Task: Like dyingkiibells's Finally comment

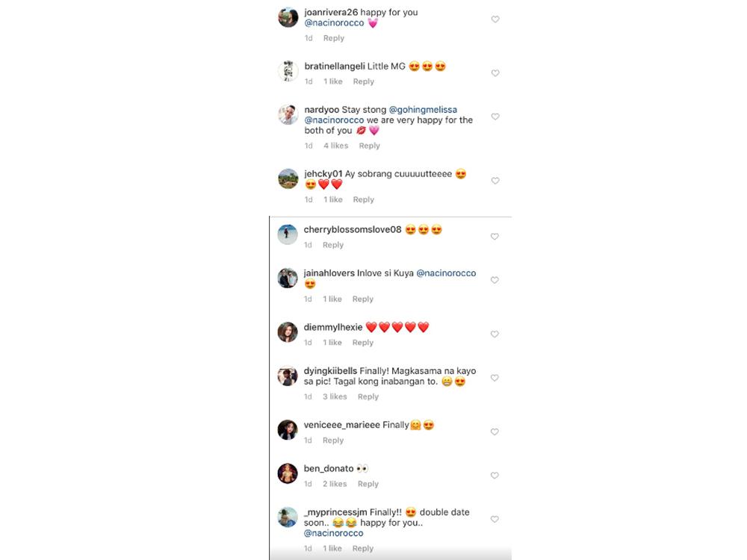Action: coord(495,378)
